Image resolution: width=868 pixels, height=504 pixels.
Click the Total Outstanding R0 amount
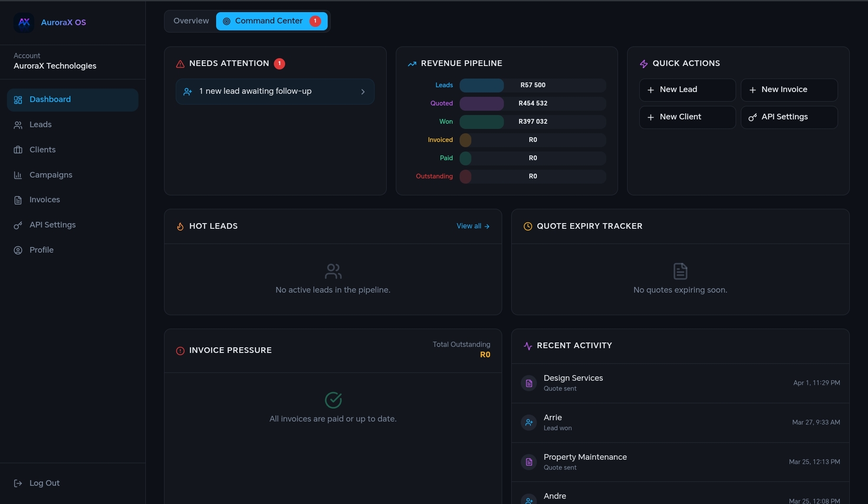[485, 355]
